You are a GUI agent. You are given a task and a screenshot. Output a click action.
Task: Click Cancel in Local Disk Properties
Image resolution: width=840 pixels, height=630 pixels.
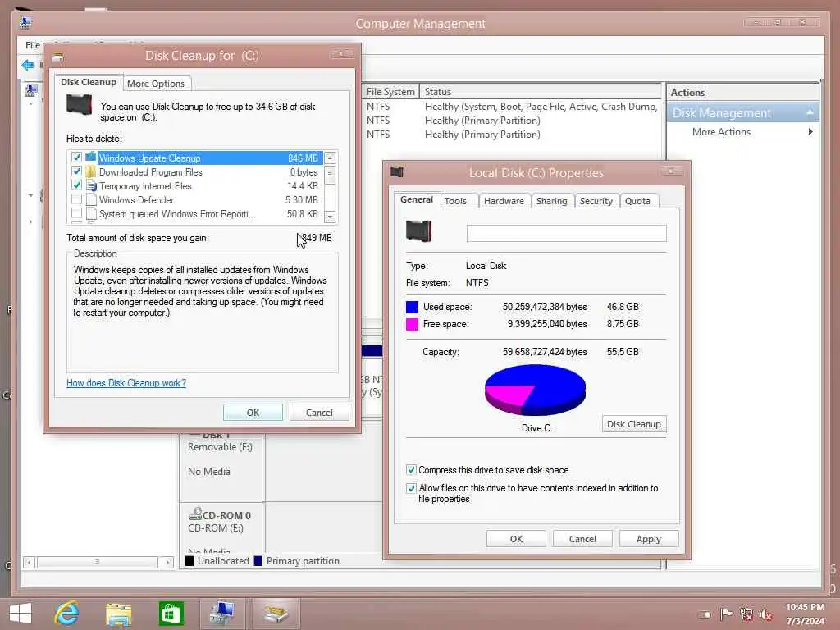coord(582,539)
